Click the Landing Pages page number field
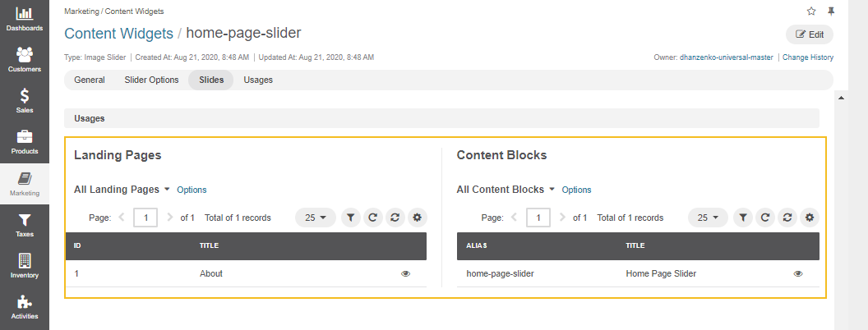Viewport: 868px width, 330px height. 145,218
